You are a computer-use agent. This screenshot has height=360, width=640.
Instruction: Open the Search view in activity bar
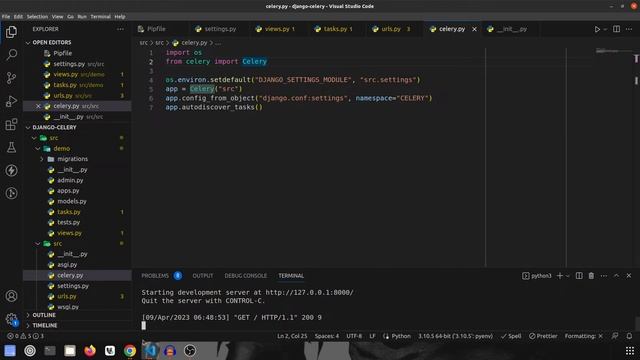point(11,54)
